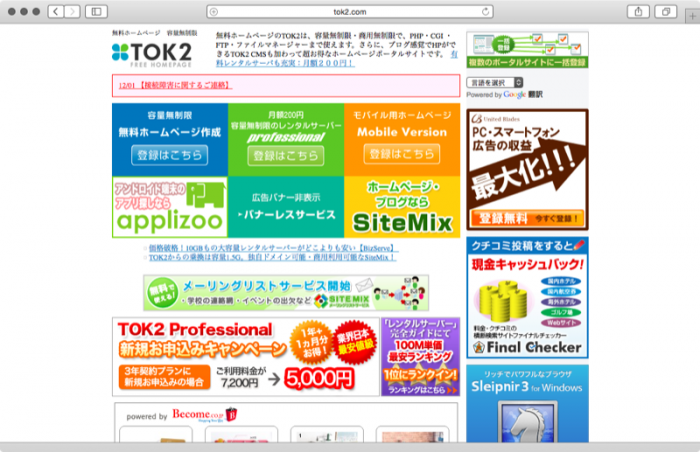
Task: Open the SiteMix transfer 1.5G link
Action: pos(272,258)
